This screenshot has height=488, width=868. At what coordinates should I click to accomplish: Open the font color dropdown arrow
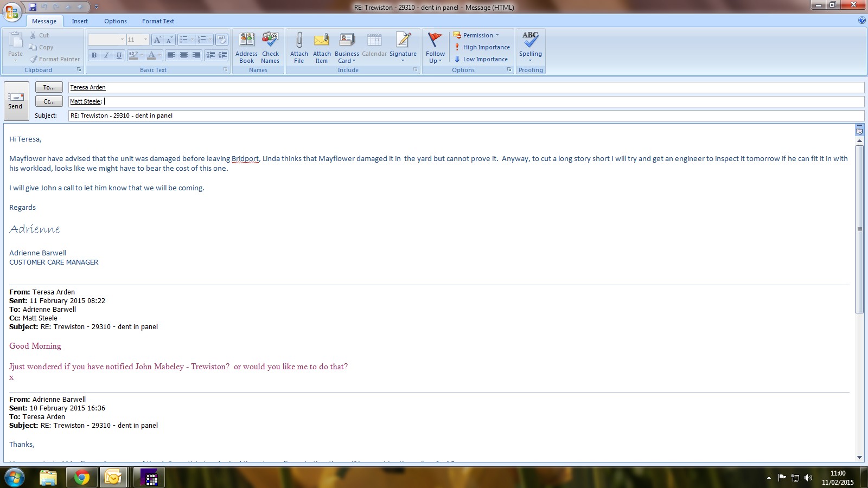click(x=159, y=55)
